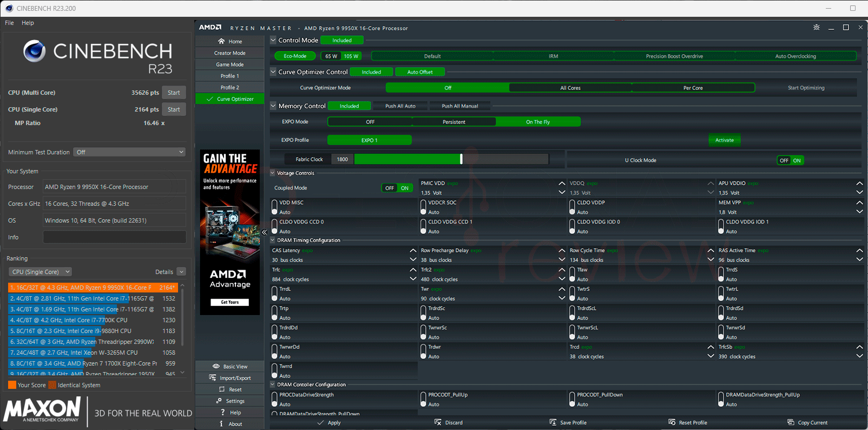This screenshot has height=430, width=868.
Task: Set EXPO Mode to Persistent
Action: pyautogui.click(x=454, y=122)
